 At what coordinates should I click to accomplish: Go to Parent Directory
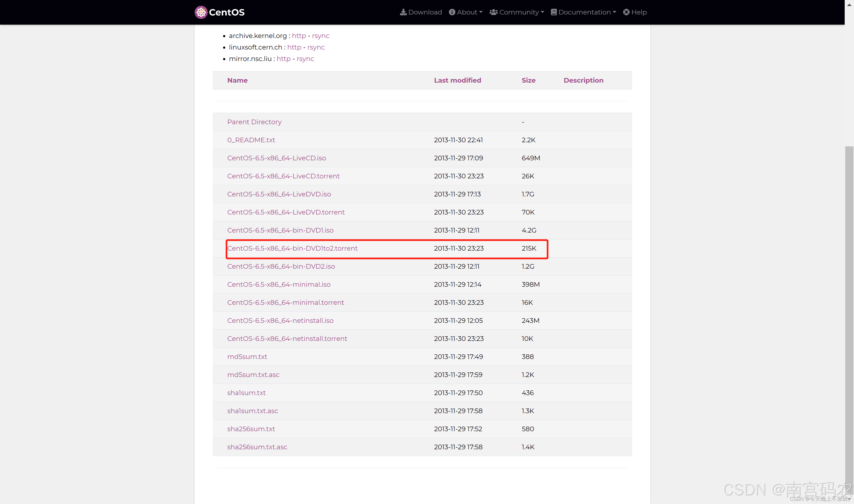(255, 122)
